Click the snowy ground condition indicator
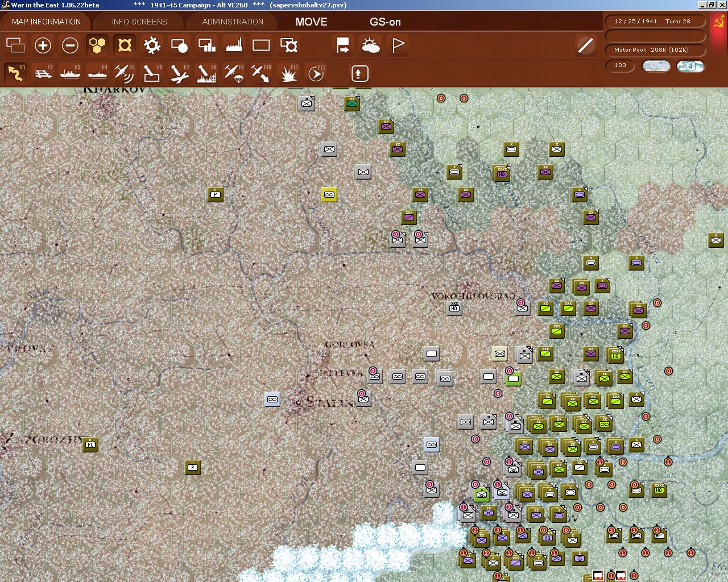The image size is (728, 582). pos(656,66)
